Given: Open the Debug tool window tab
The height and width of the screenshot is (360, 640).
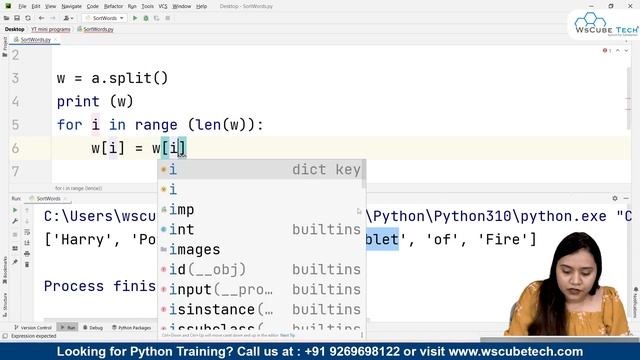Looking at the screenshot, I should (93, 327).
